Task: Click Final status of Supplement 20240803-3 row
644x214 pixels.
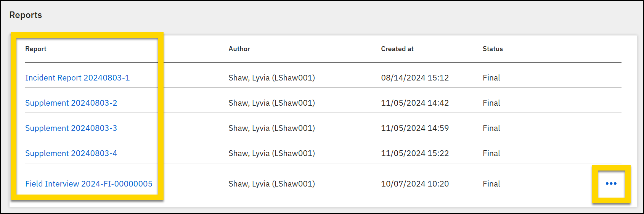Action: [491, 128]
